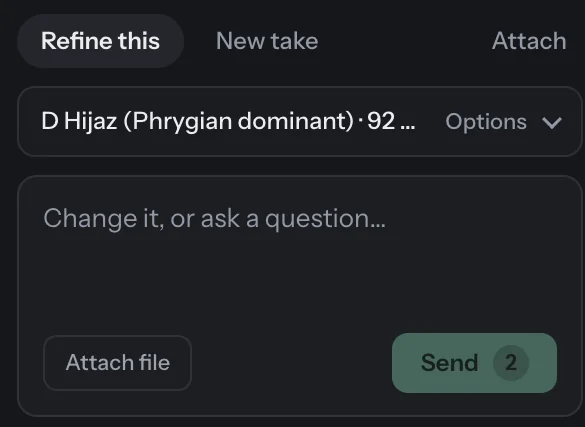The image size is (585, 427).
Task: Switch to the New take tab
Action: pyautogui.click(x=267, y=41)
